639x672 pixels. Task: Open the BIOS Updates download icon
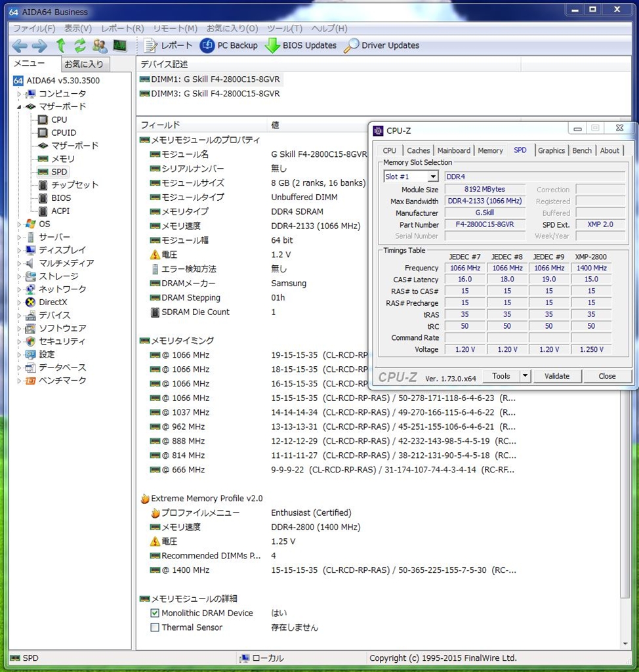coord(272,45)
